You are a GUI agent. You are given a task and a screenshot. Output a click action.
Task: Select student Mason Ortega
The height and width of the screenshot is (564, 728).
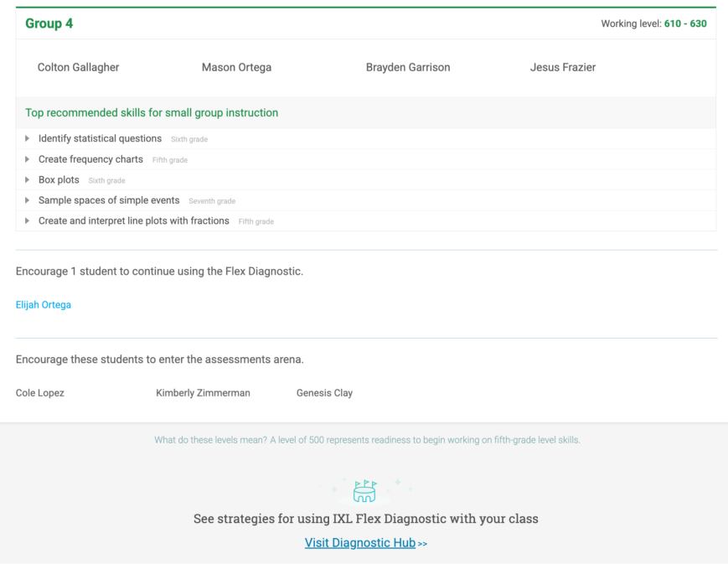tap(236, 67)
